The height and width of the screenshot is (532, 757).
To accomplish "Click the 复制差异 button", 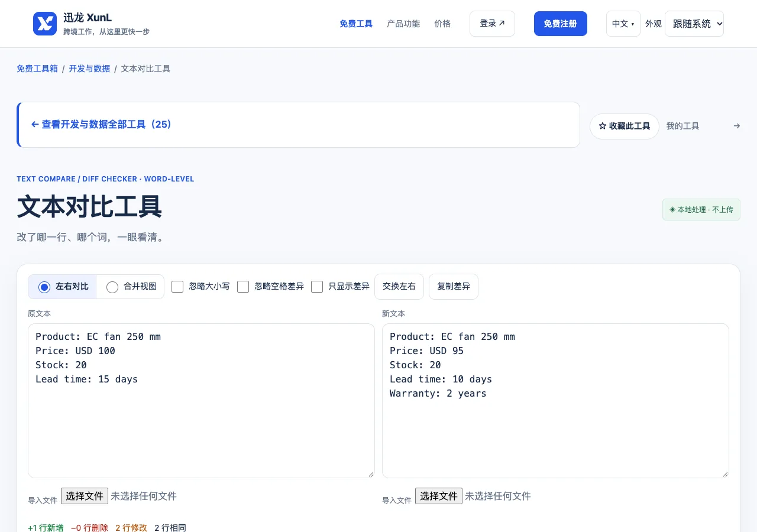I will pos(454,287).
